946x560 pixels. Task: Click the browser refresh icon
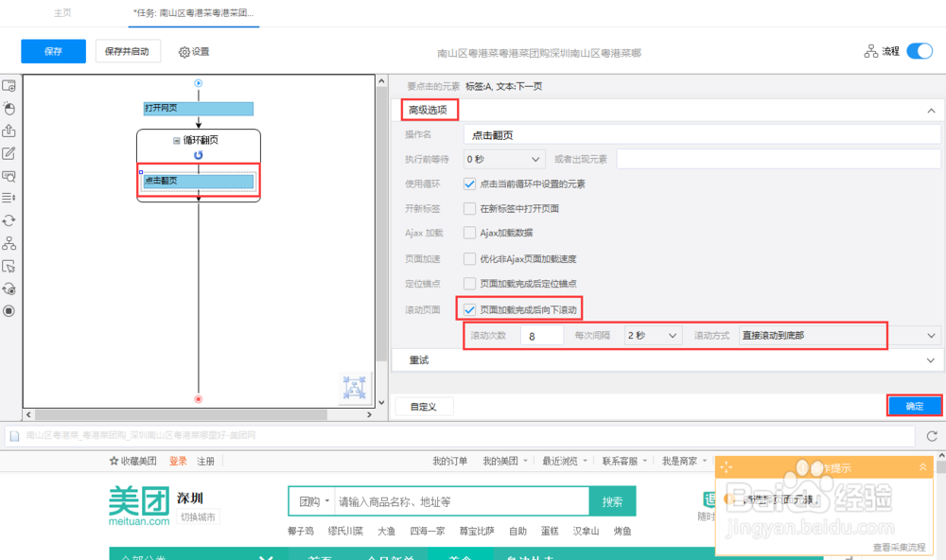pos(932,436)
